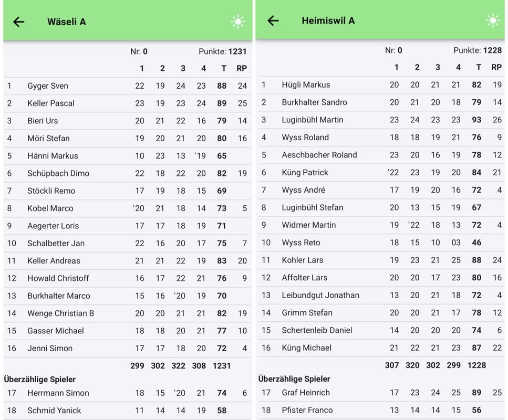Screen dimensions: 508x420
Task: Tap surplus player Herrmann Simon
Action: point(58,393)
